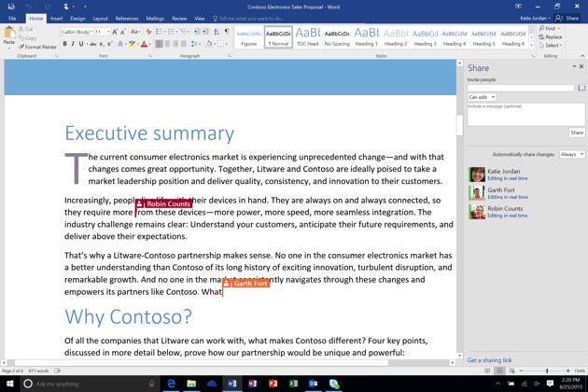The height and width of the screenshot is (392, 588).
Task: Open the font name dropdown
Action: point(91,32)
